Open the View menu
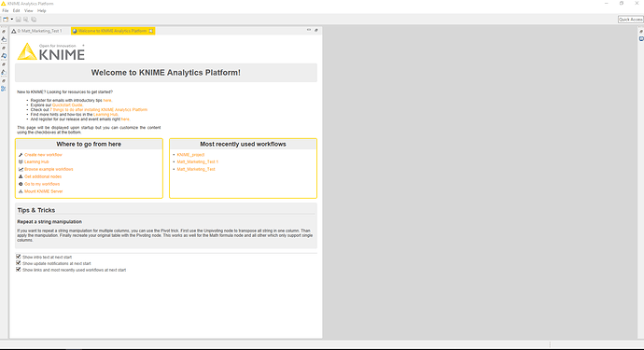644x350 pixels. click(28, 10)
